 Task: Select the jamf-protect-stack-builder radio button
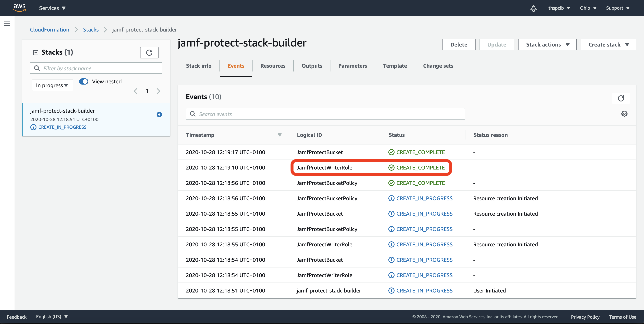[159, 115]
